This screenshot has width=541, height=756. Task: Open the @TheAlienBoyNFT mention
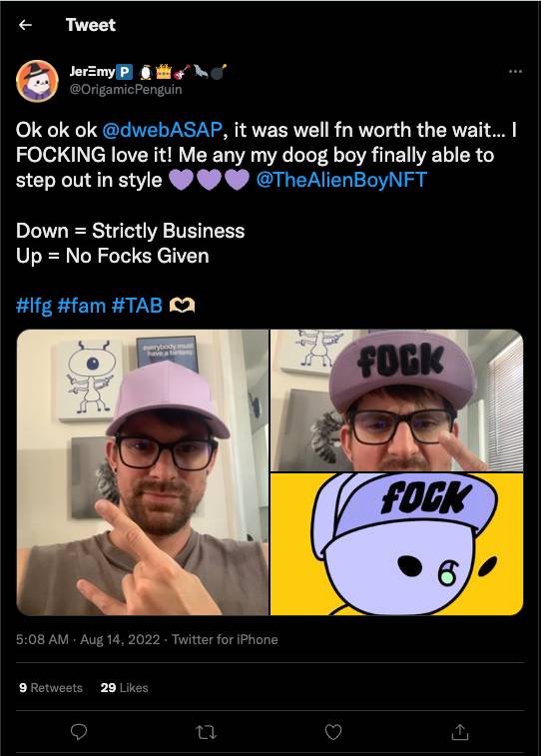(x=341, y=180)
